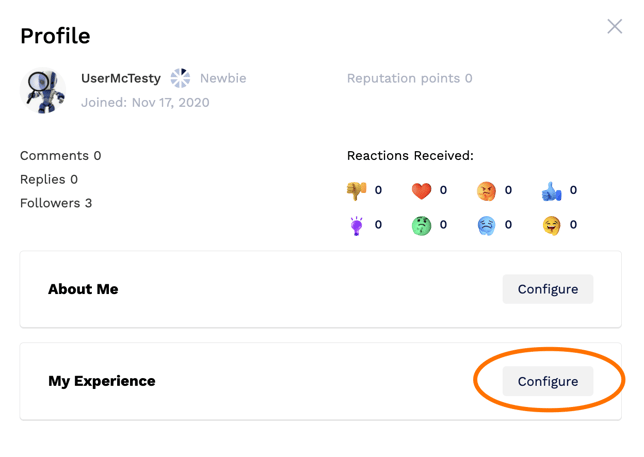The height and width of the screenshot is (457, 644).
Task: Click the red heart reaction icon
Action: pos(421,191)
